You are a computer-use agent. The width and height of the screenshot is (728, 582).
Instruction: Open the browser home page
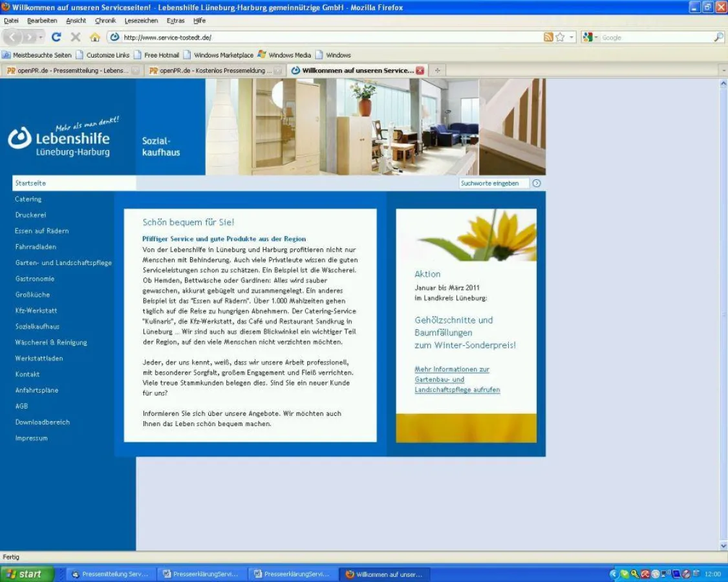(94, 37)
